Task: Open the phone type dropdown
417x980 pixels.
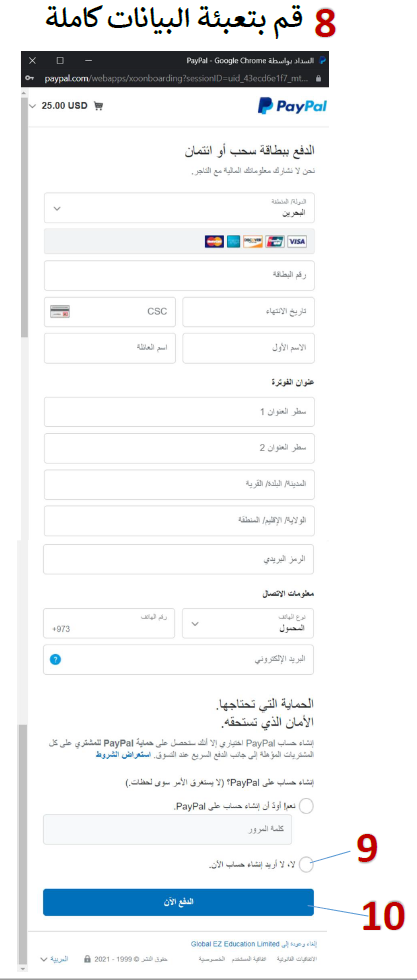Action: point(248,624)
